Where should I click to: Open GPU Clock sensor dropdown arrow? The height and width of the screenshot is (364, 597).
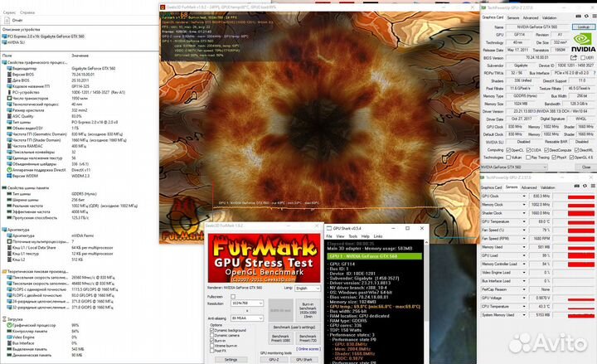(524, 196)
